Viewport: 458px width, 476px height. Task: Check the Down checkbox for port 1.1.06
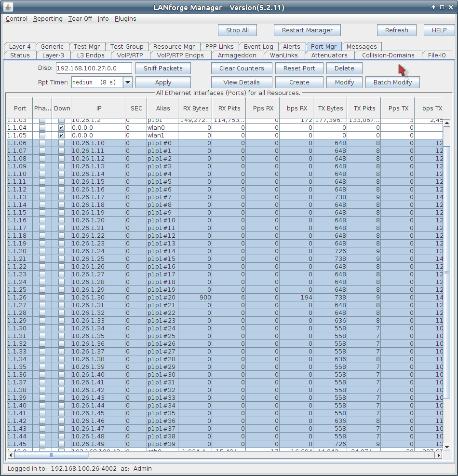61,143
